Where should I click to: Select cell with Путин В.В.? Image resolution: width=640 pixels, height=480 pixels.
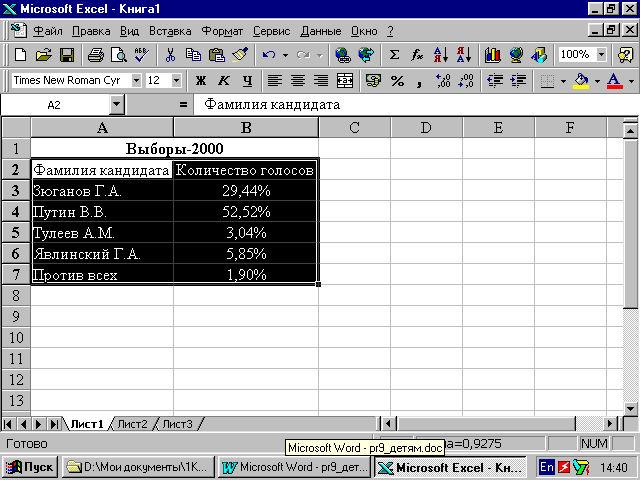102,211
